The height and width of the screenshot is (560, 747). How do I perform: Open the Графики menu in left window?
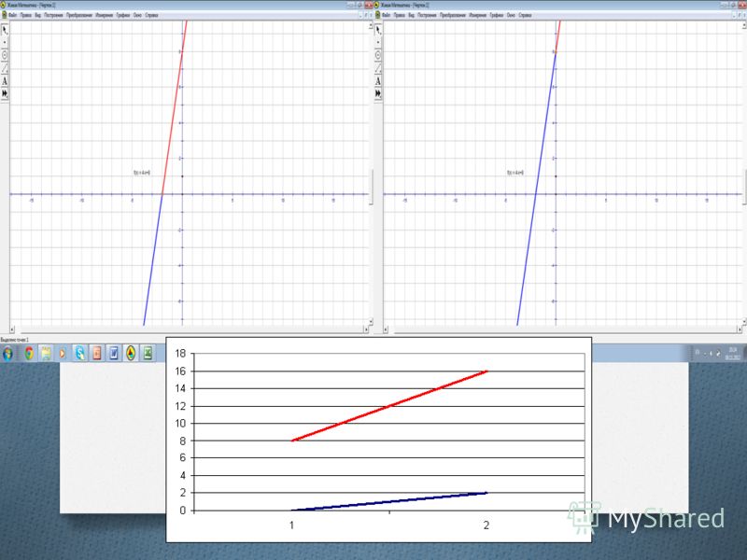(123, 15)
